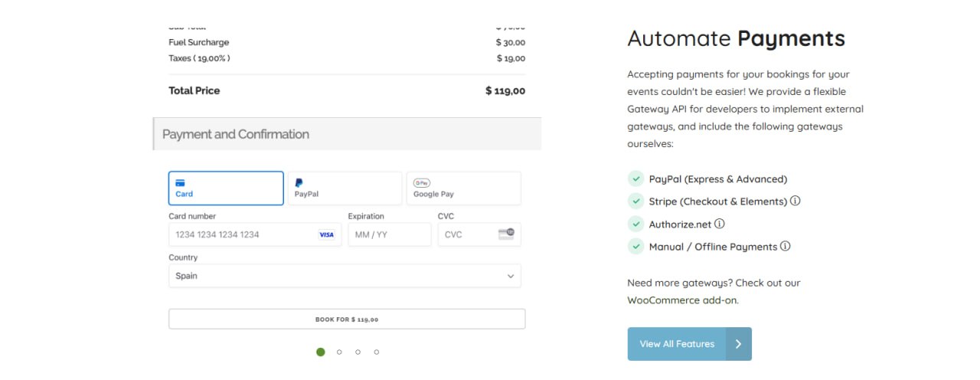Click the PayPal logo icon

pos(299,183)
